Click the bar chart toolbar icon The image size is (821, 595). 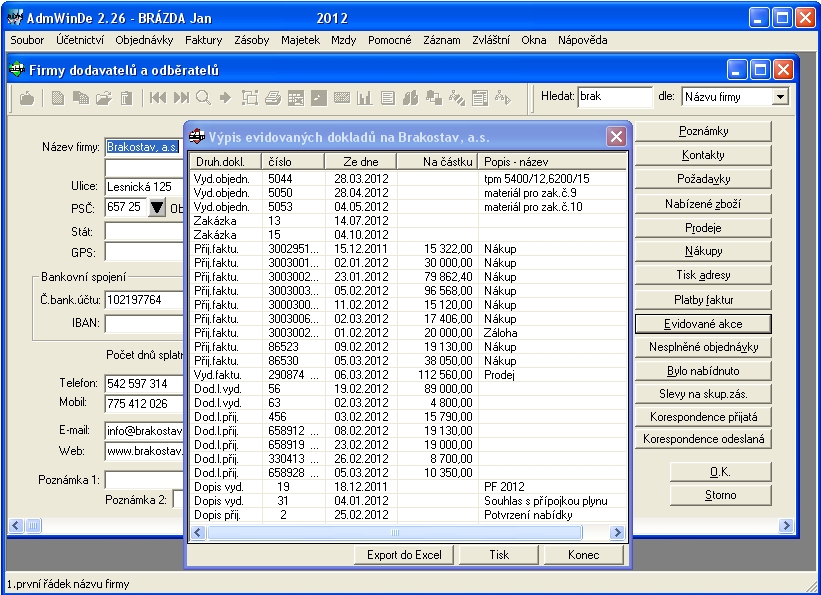click(364, 98)
